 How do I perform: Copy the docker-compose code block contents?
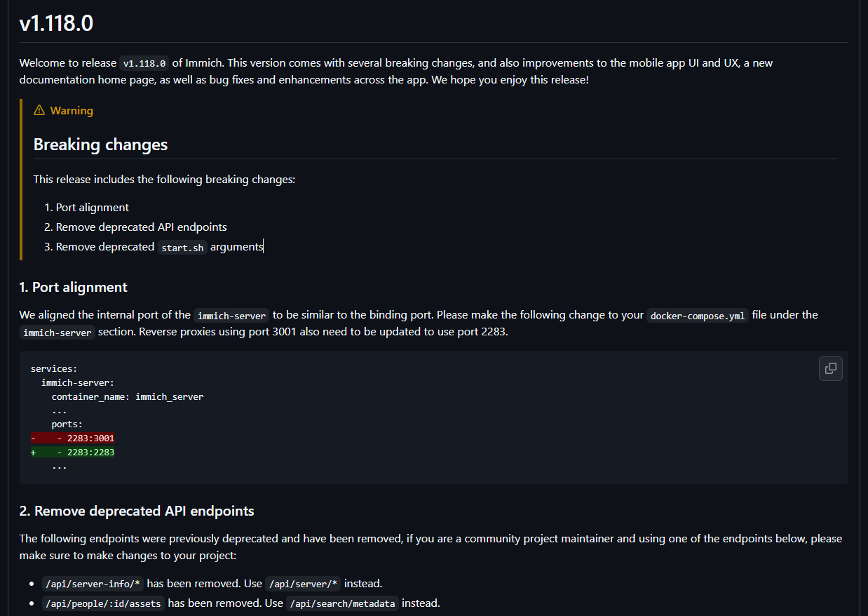(x=830, y=368)
